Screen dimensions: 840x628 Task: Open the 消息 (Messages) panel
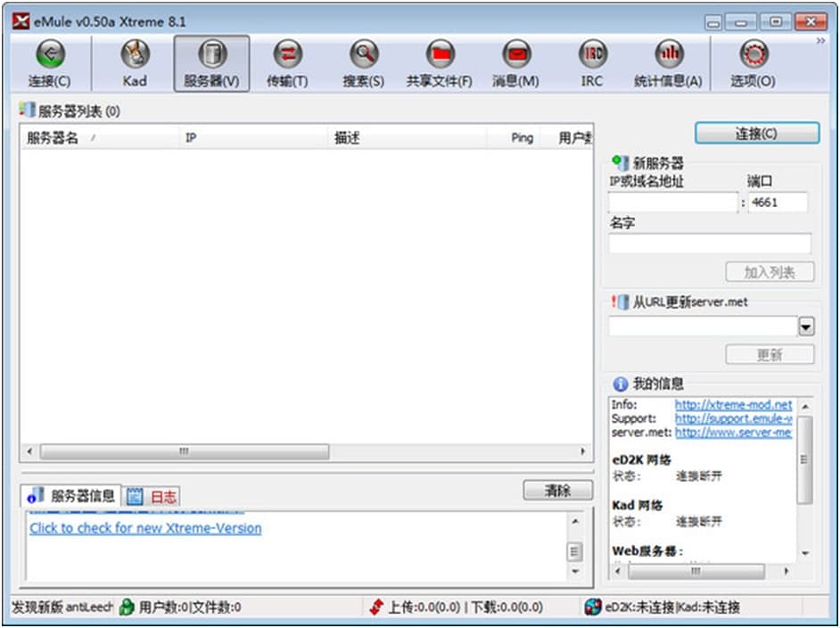point(517,61)
